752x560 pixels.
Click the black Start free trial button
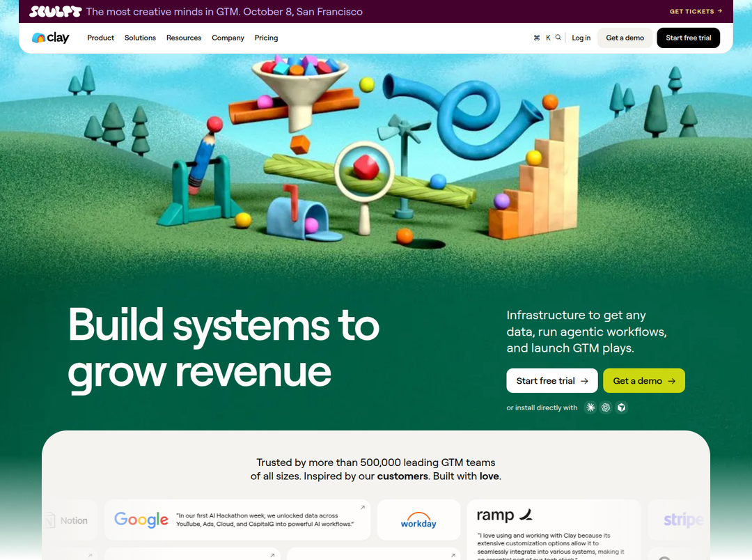(x=688, y=38)
